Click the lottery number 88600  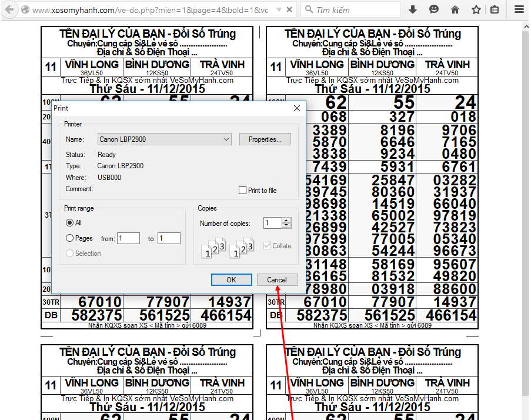click(455, 289)
